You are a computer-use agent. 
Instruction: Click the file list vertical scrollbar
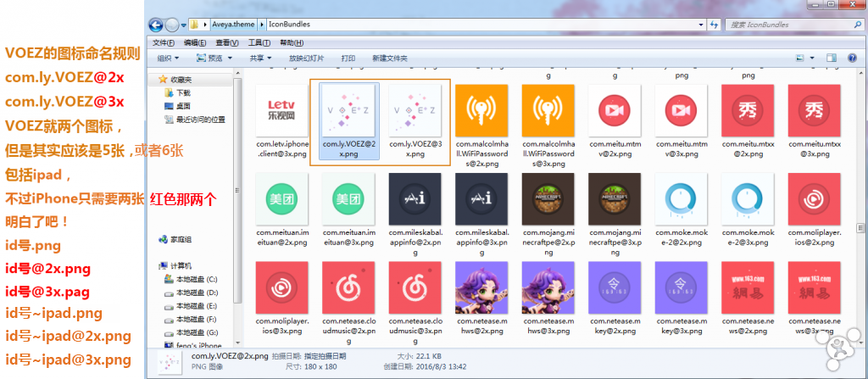(x=860, y=206)
